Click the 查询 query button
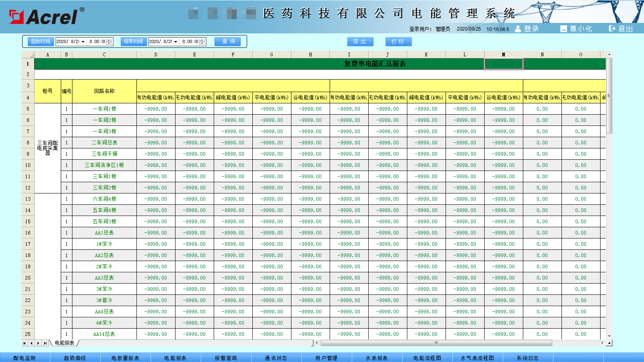 [228, 41]
